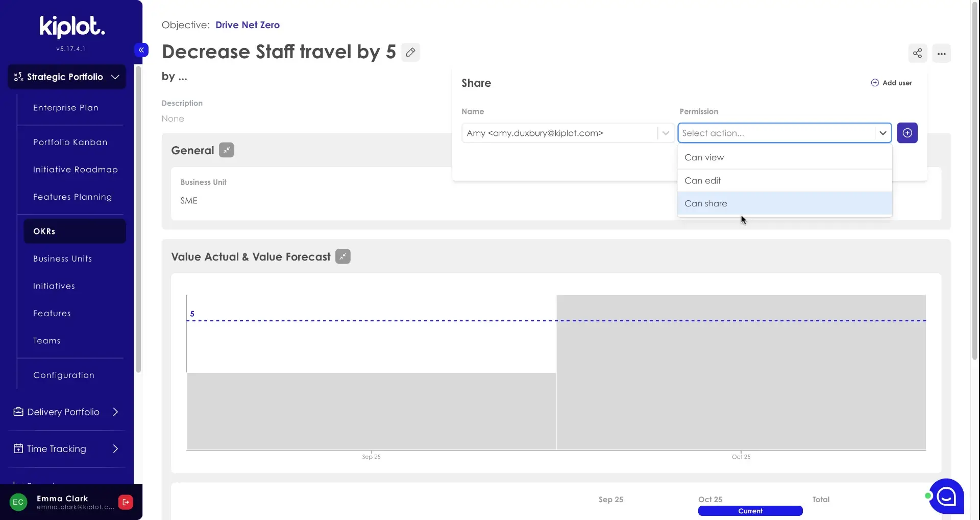Open the Drive Net Zero objective link
This screenshot has width=980, height=520.
pos(247,25)
